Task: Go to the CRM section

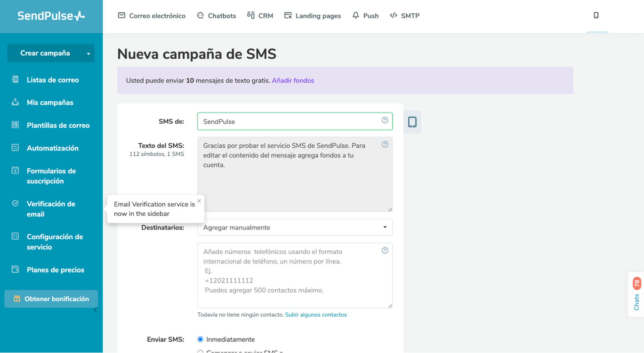Action: click(x=260, y=15)
